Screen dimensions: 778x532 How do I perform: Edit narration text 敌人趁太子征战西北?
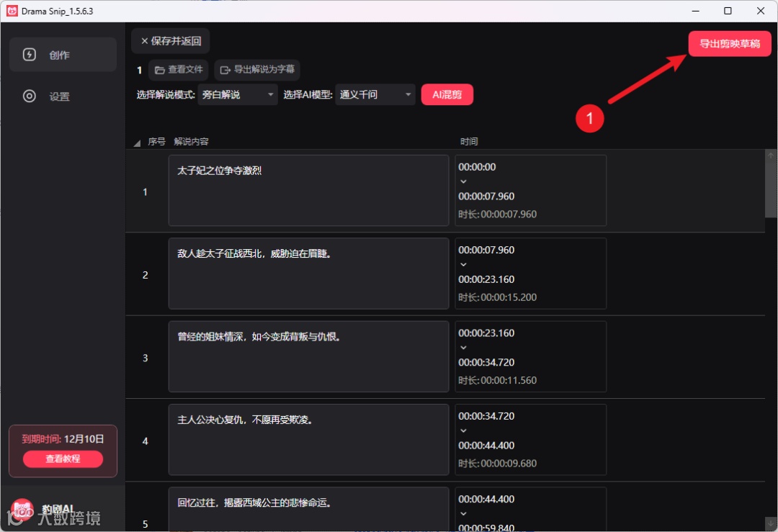(308, 274)
